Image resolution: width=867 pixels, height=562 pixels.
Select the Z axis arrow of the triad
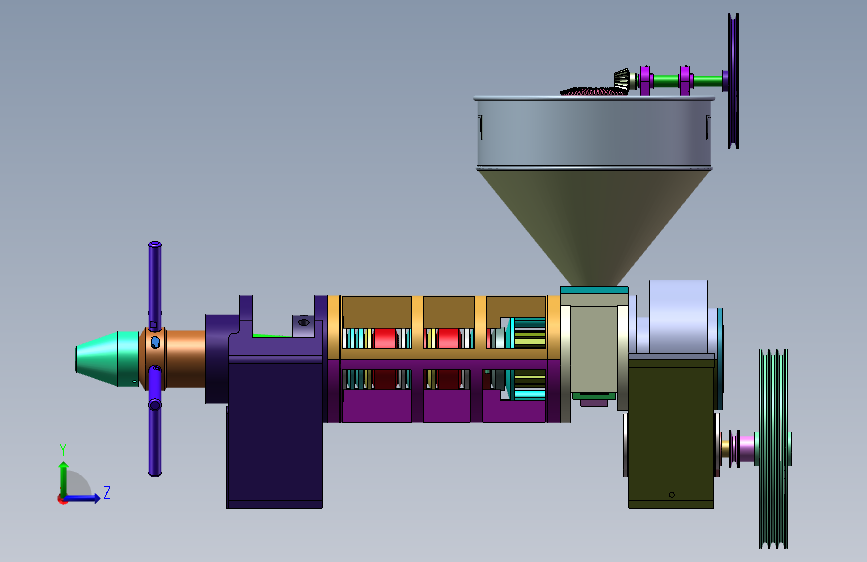(83, 498)
